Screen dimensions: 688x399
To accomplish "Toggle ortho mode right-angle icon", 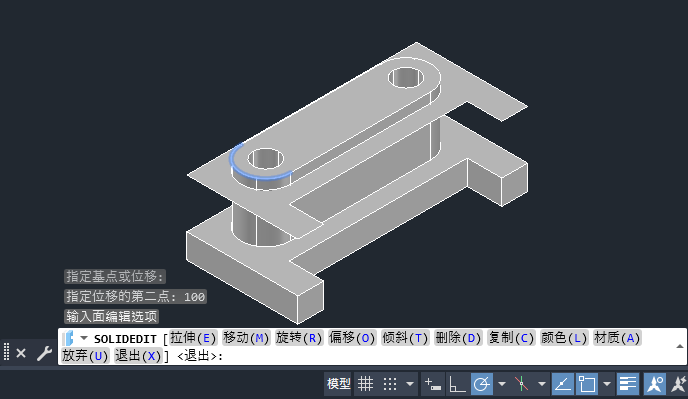I will click(x=457, y=385).
